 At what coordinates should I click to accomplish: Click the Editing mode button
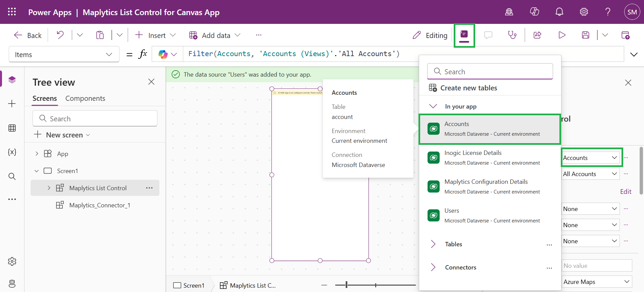[430, 35]
